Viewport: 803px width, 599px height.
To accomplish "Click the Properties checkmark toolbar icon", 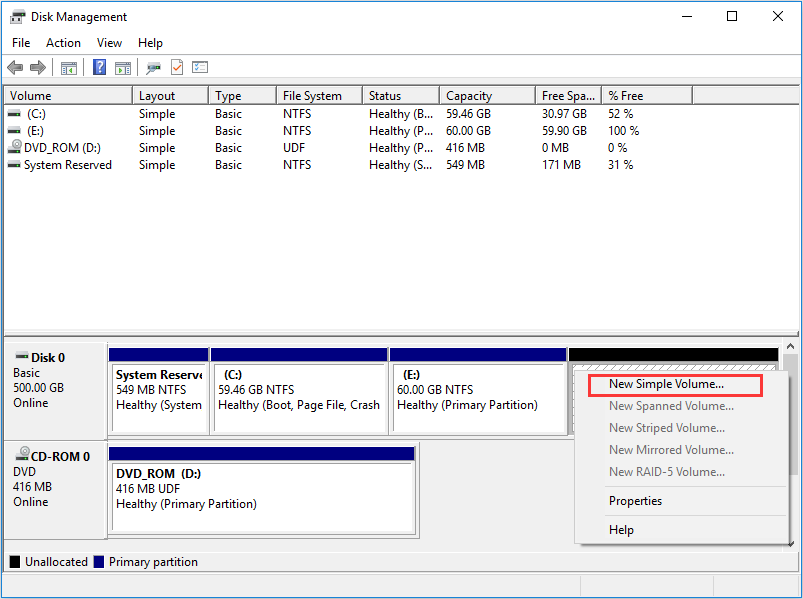I will coord(177,68).
